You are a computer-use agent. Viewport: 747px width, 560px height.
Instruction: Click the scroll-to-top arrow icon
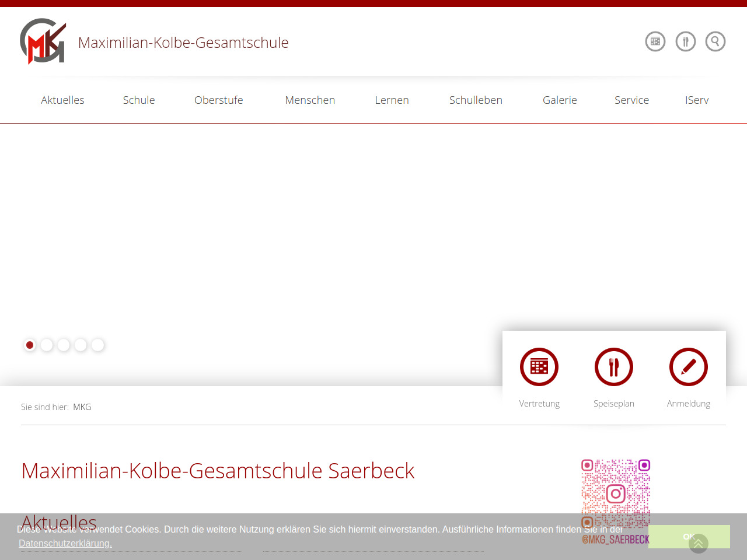[x=699, y=544]
